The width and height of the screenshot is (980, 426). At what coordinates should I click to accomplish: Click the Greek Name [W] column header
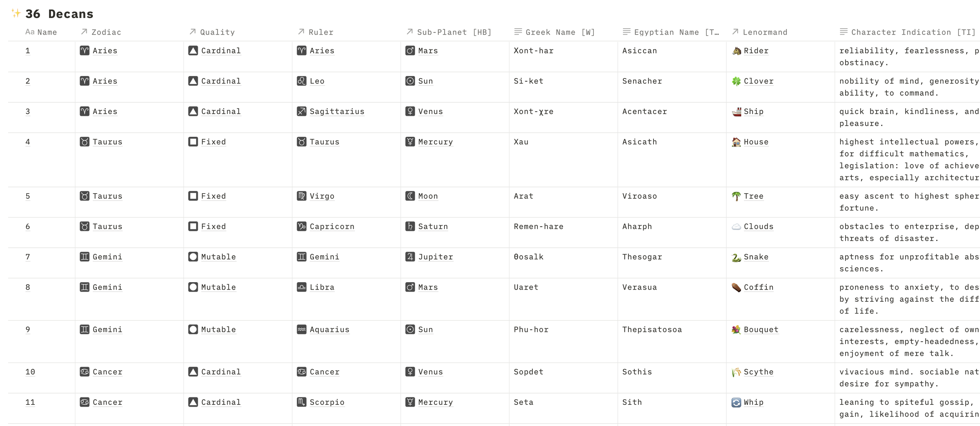(560, 32)
